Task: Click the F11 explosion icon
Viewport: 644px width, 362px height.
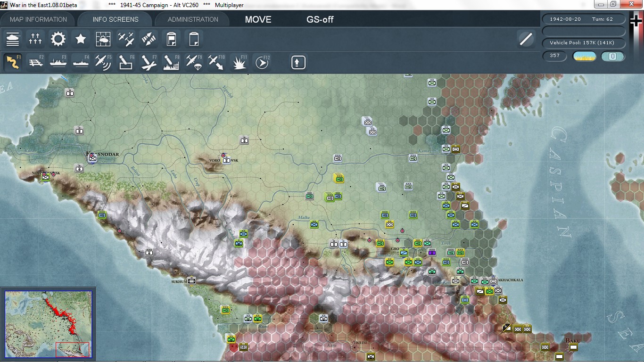Action: tap(239, 62)
